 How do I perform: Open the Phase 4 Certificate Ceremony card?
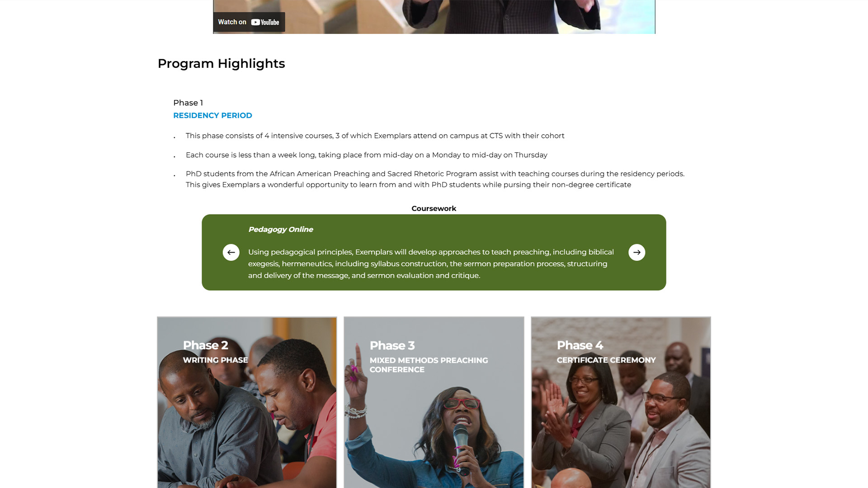click(621, 402)
